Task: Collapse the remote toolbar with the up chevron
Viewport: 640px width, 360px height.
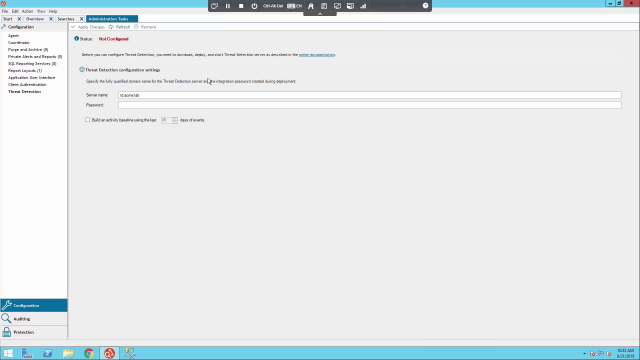Action: 320,13
